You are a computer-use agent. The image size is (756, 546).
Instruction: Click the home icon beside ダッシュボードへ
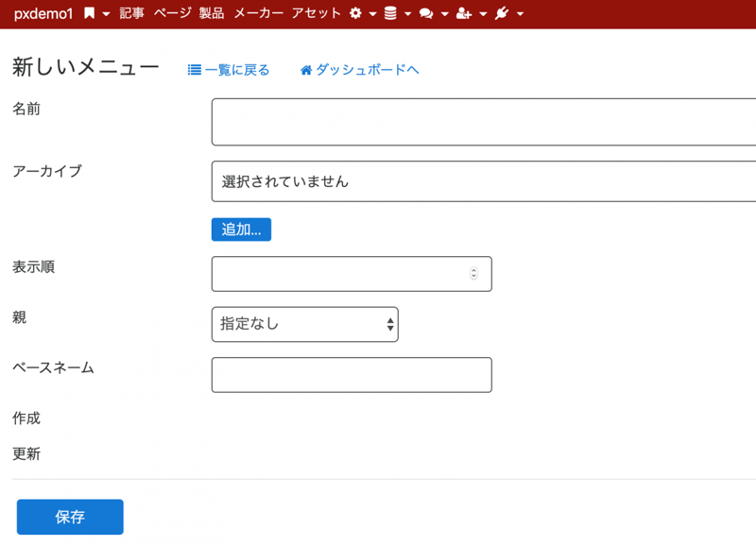click(305, 70)
